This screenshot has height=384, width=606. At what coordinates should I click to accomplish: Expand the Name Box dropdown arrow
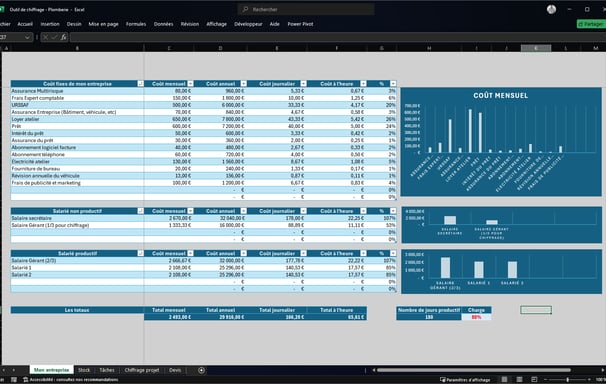click(27, 37)
